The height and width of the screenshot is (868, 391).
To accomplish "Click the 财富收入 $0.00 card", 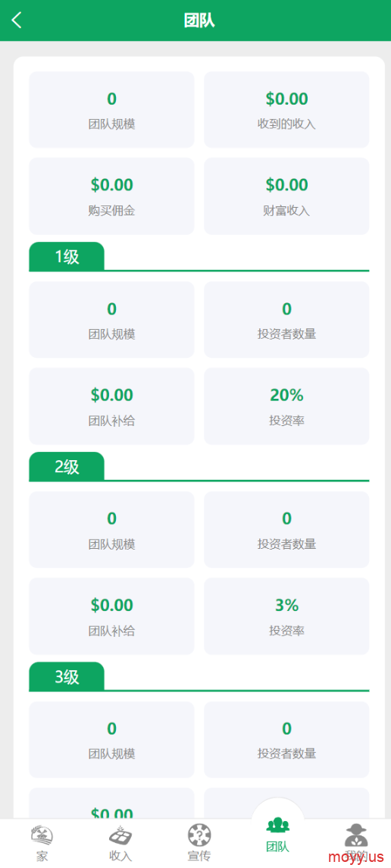I will [x=286, y=196].
